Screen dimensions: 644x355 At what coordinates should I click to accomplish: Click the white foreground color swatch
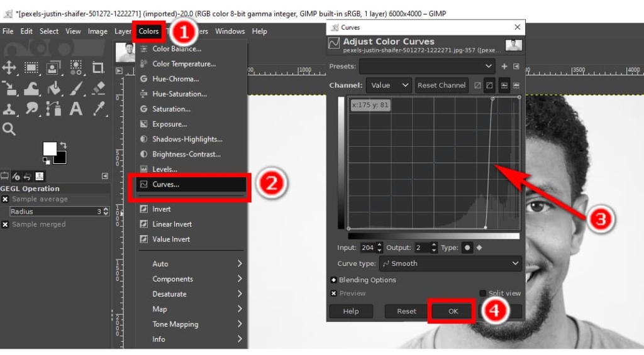pyautogui.click(x=49, y=148)
